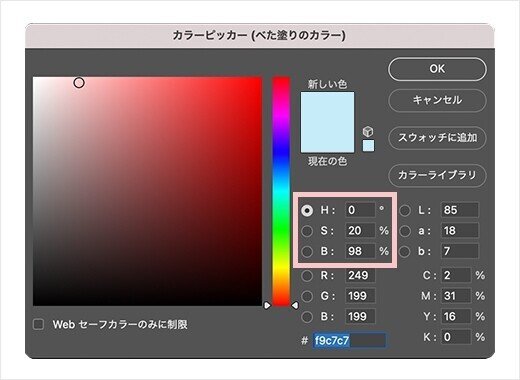The image size is (520, 380).
Task: Click the M magenta field showing 31
Action: tap(456, 296)
